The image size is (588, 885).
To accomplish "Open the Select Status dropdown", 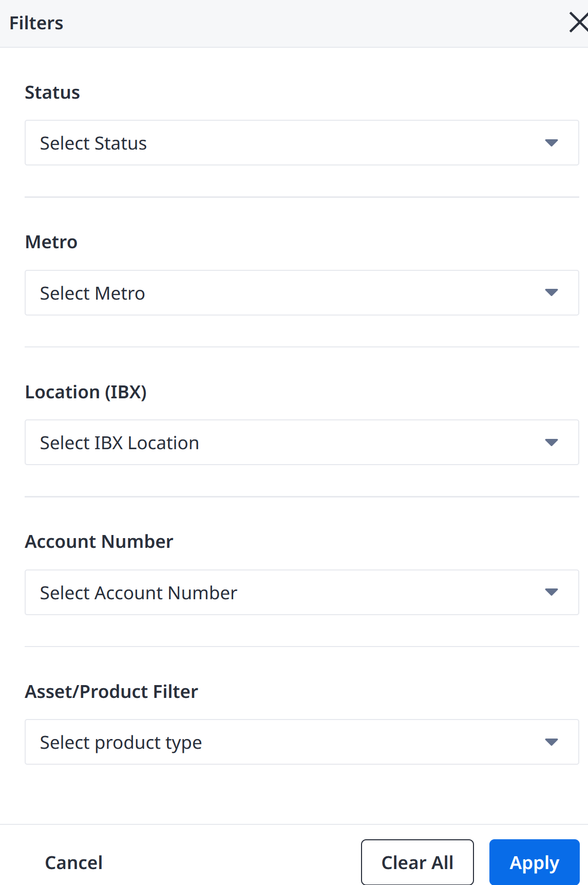I will [x=302, y=143].
